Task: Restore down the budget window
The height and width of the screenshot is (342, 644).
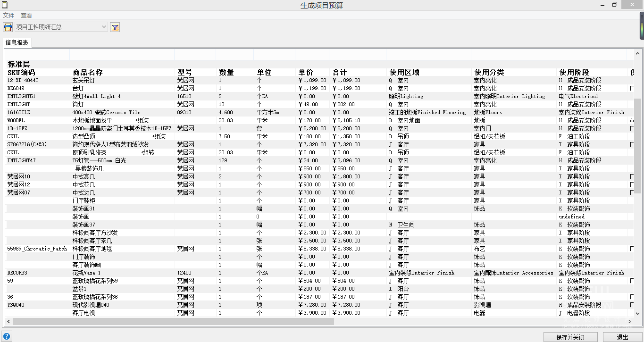Action: (615, 4)
